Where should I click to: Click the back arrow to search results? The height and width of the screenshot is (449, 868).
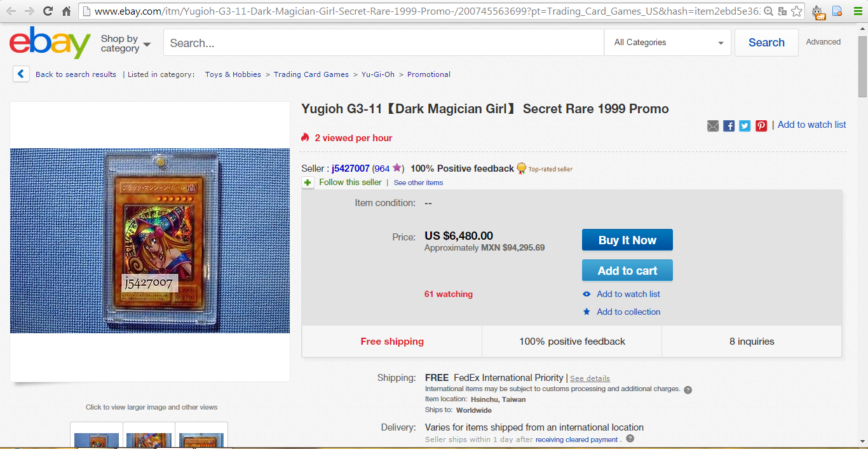tap(21, 74)
